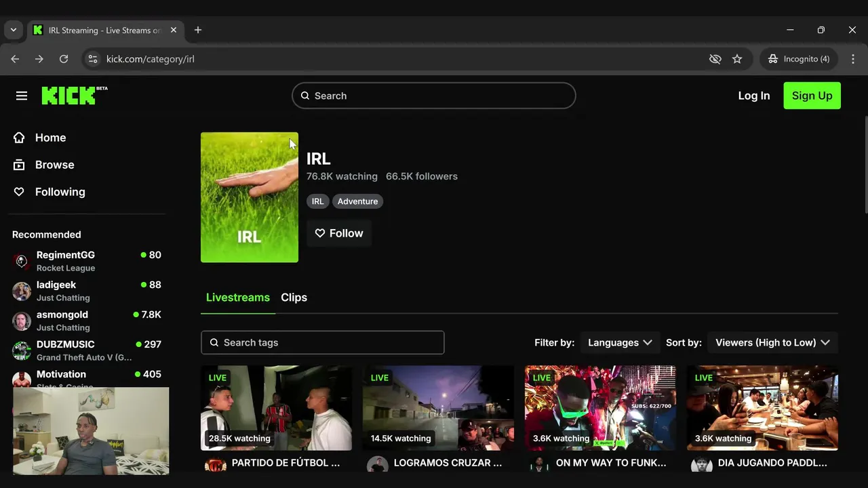Go back with browser back arrow
The height and width of the screenshot is (488, 868).
coord(15,59)
